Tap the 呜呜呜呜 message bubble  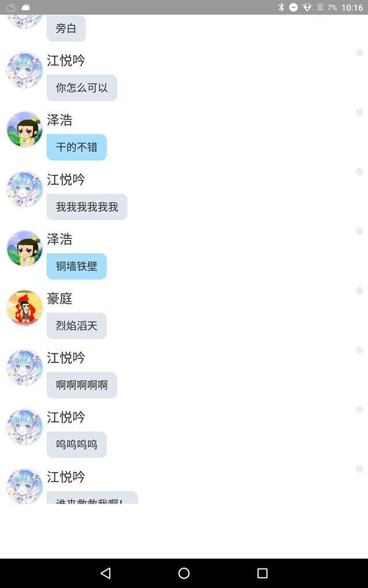pyautogui.click(x=76, y=445)
